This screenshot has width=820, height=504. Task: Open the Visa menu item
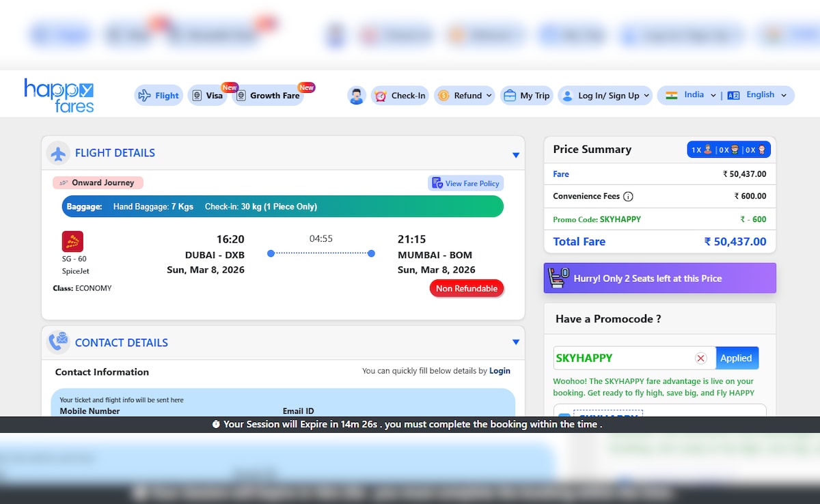coord(207,96)
